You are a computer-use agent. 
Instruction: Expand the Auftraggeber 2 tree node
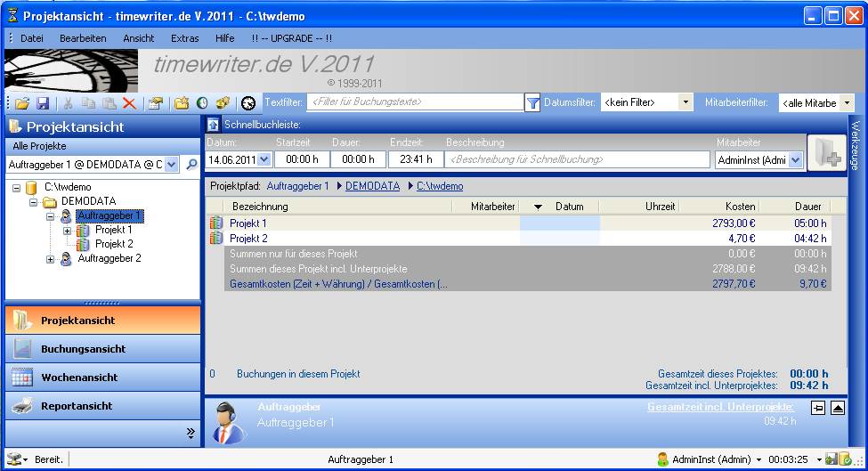pos(51,259)
